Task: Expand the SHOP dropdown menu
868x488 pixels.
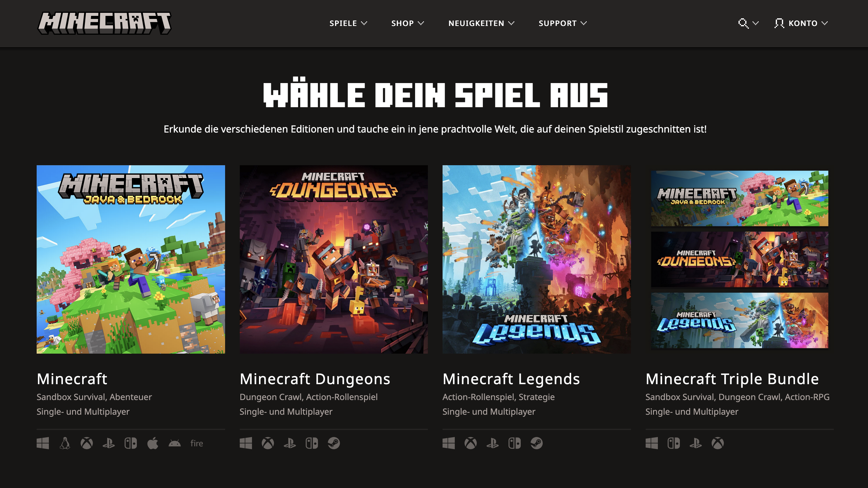Action: tap(407, 23)
